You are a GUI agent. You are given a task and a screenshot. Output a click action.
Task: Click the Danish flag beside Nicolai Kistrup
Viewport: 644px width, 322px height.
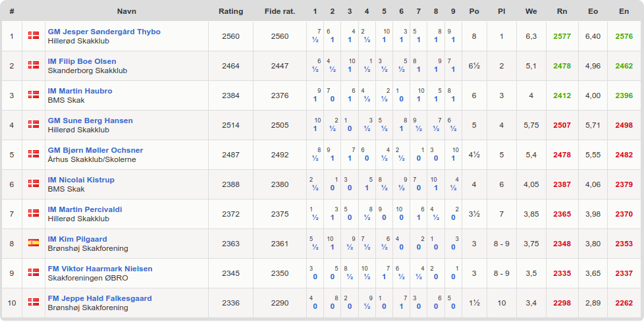(x=34, y=184)
